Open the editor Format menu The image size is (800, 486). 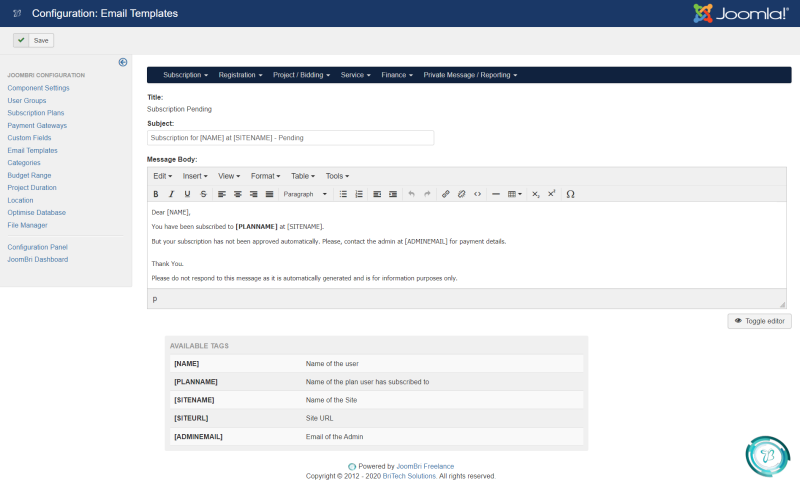point(265,176)
